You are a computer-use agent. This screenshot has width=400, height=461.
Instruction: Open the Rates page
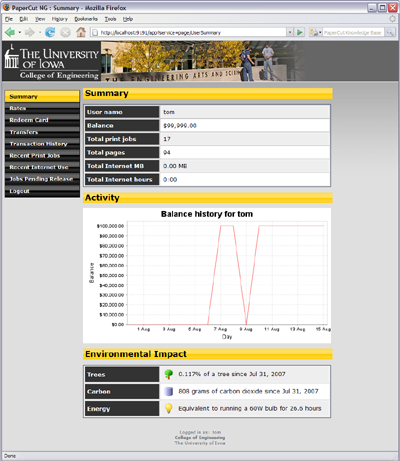point(42,108)
